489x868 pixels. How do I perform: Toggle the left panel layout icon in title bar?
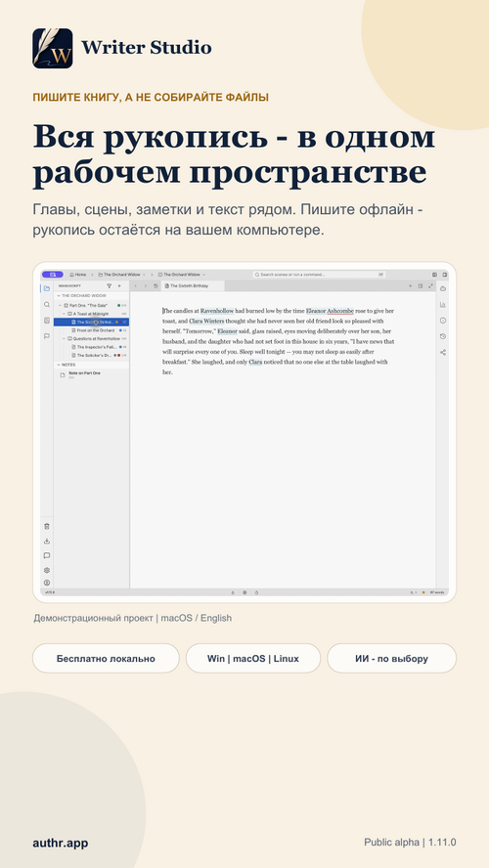pyautogui.click(x=434, y=275)
